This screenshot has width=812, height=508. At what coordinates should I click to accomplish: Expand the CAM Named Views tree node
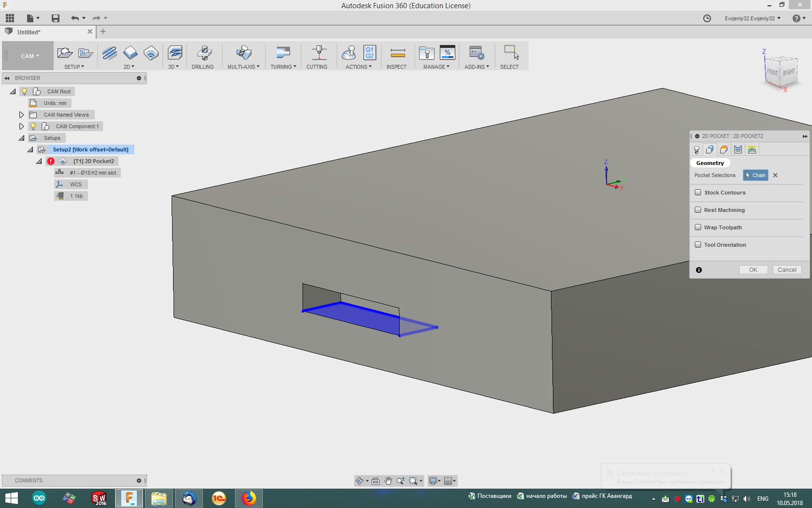tap(21, 115)
